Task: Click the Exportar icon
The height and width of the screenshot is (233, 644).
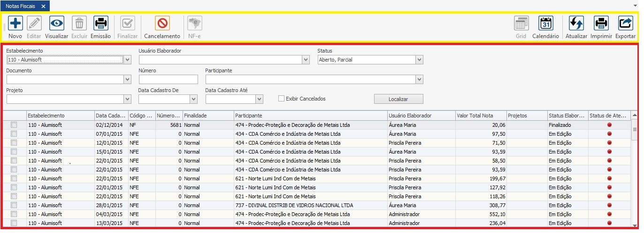Action: [625, 23]
